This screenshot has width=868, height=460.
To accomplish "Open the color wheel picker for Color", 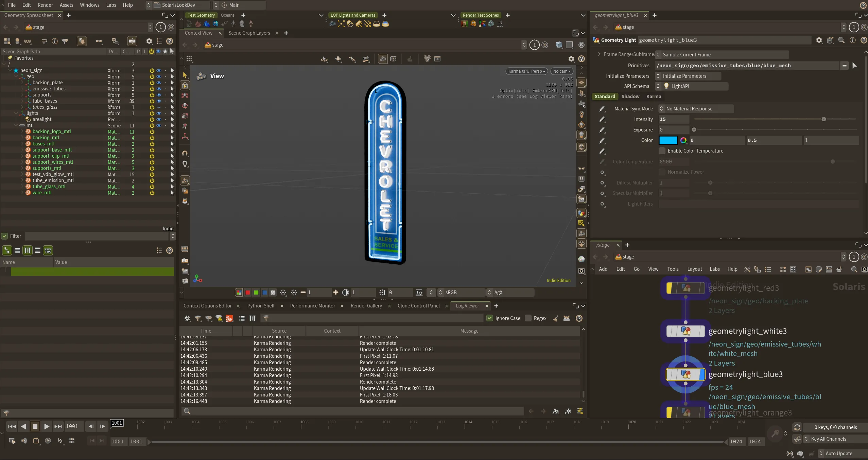I will pos(683,140).
